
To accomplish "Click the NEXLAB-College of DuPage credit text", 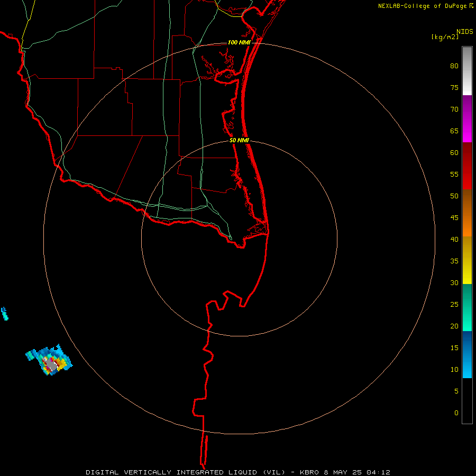I will [x=422, y=6].
